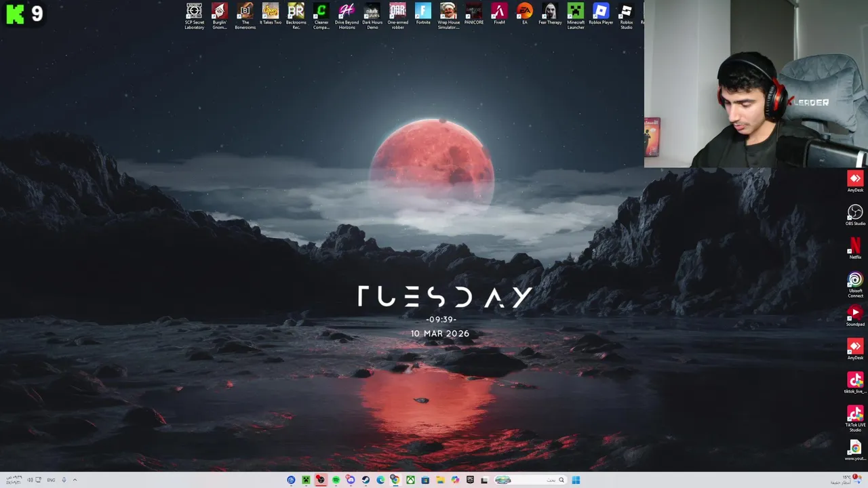Image resolution: width=868 pixels, height=488 pixels.
Task: Open Microsoft Store from the taskbar
Action: [425, 480]
